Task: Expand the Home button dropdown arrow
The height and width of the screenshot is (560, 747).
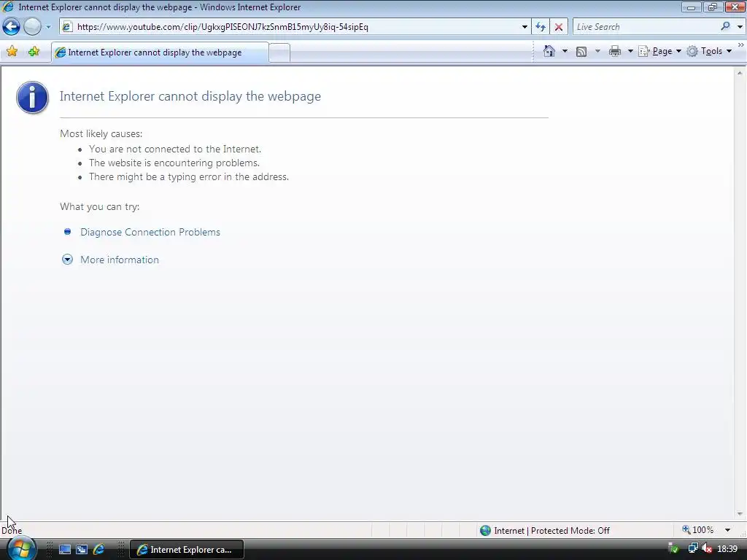Action: pos(565,51)
